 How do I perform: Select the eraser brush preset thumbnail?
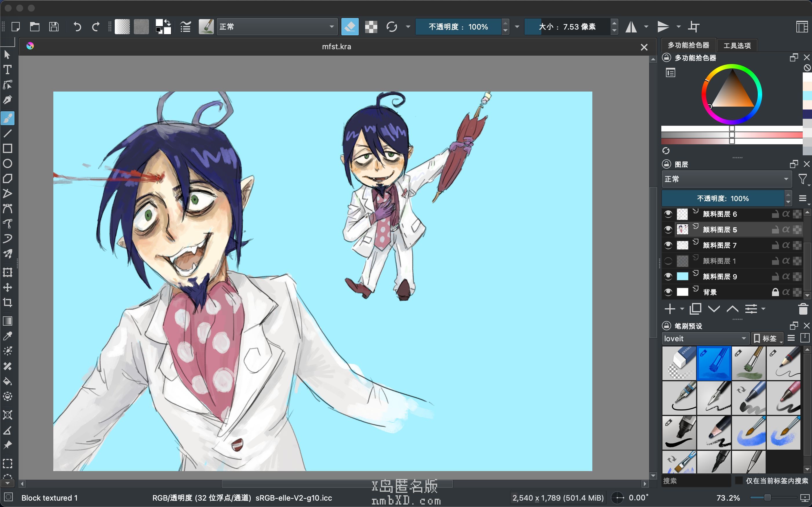click(679, 363)
